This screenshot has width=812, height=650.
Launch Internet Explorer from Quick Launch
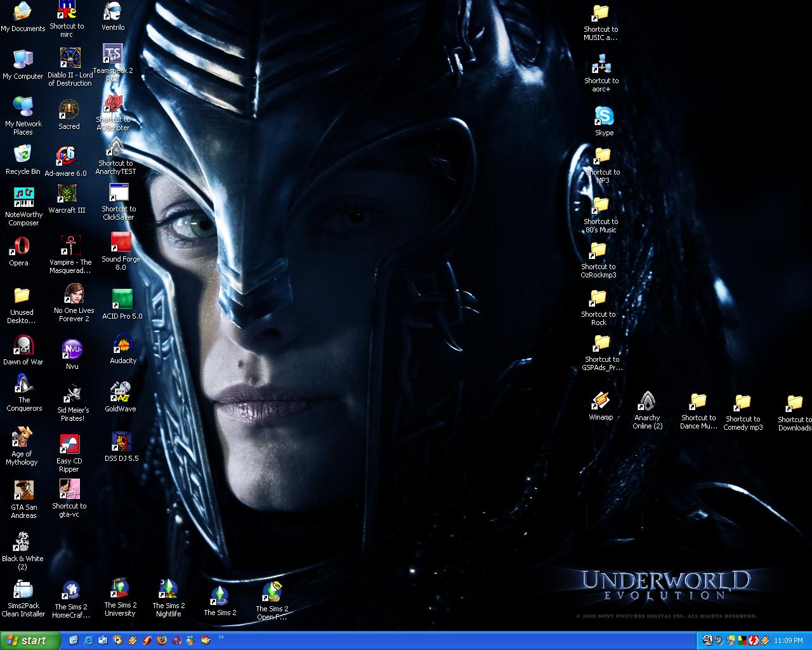[x=89, y=640]
